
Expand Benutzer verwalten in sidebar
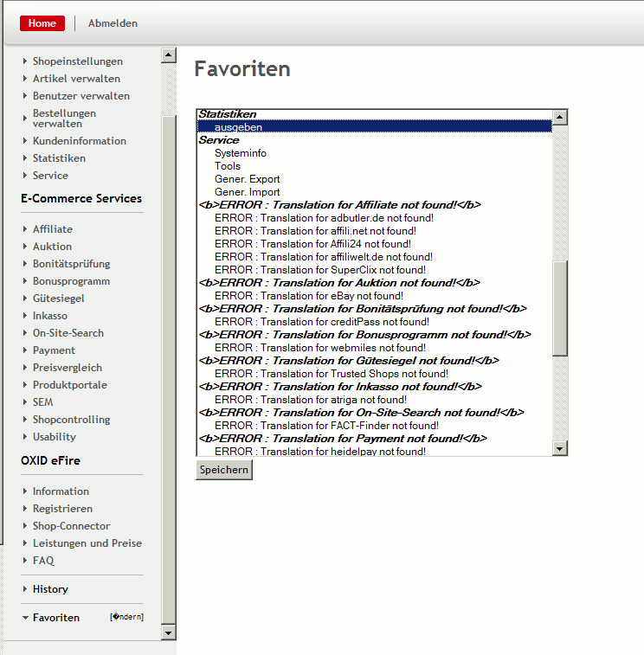(80, 96)
